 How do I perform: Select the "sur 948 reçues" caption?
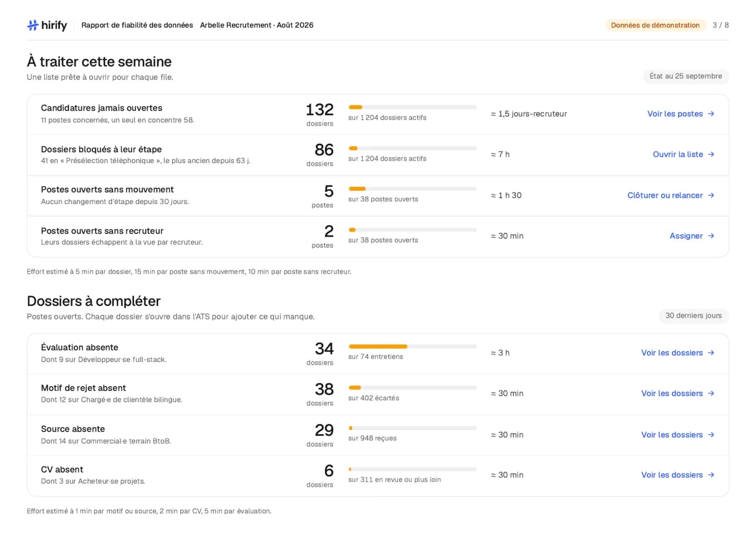(372, 439)
